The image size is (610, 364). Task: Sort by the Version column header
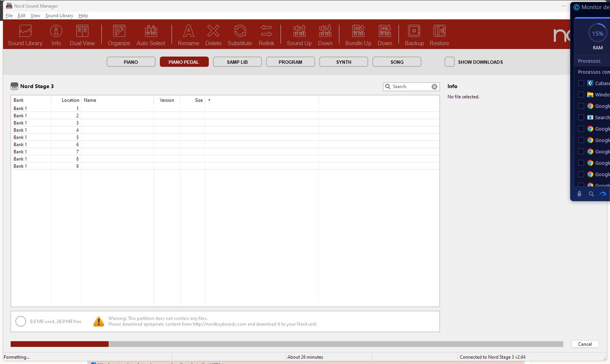click(167, 100)
